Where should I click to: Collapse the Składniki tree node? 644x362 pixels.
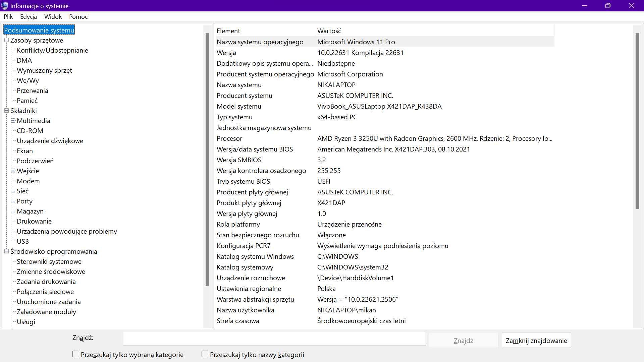pyautogui.click(x=6, y=111)
